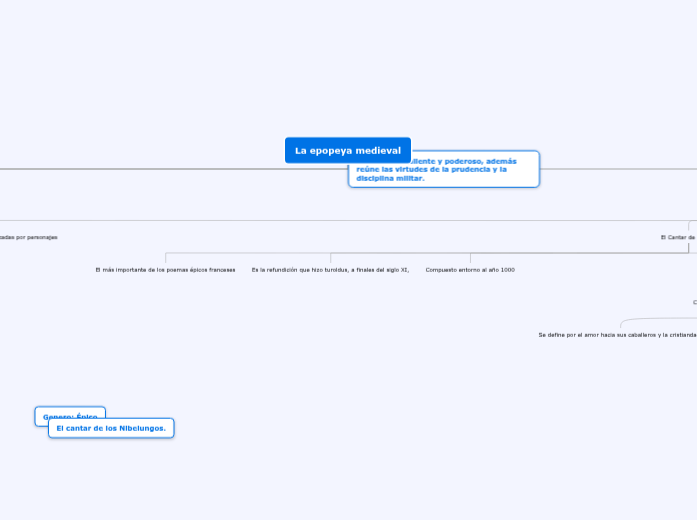Click the 'Se define por el amor' node
Viewport: 697px width, 520px height.
pos(616,335)
